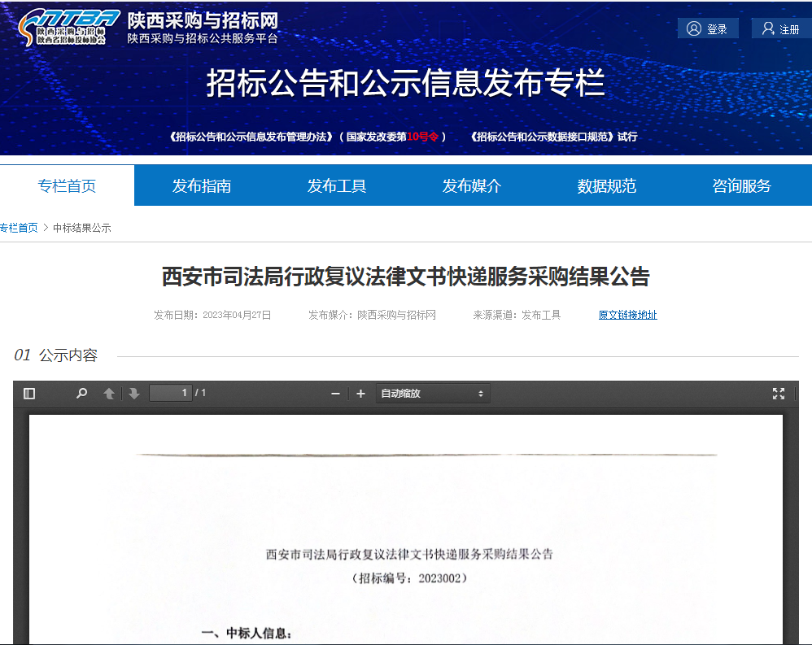Switch PDF viewer to presentation mode

(x=778, y=394)
